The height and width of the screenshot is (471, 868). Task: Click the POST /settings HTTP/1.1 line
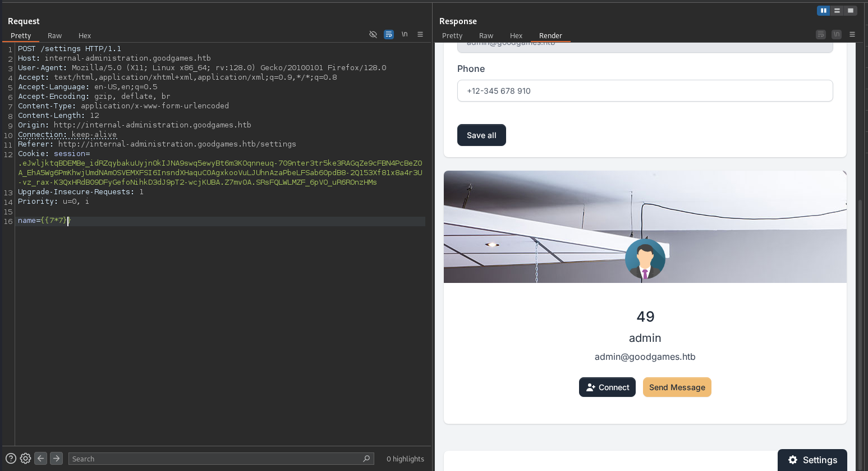click(70, 49)
